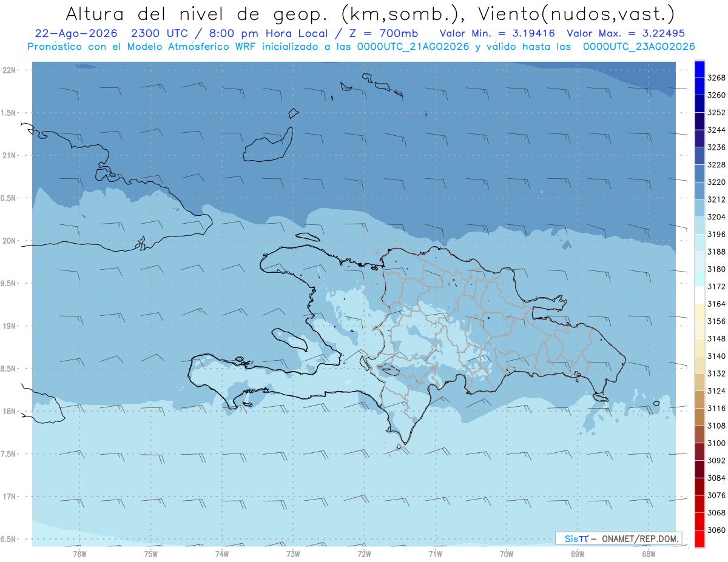Click the legend swatch between 3156 and 3148
Screen dimensions: 728x562
[699, 330]
